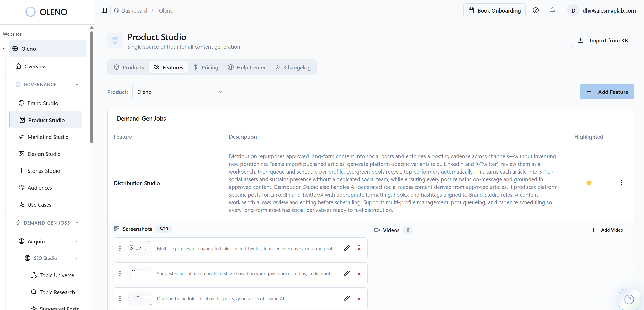Open the Help icon in the top bar
Screen dimensions: 644x310
pyautogui.click(x=535, y=10)
